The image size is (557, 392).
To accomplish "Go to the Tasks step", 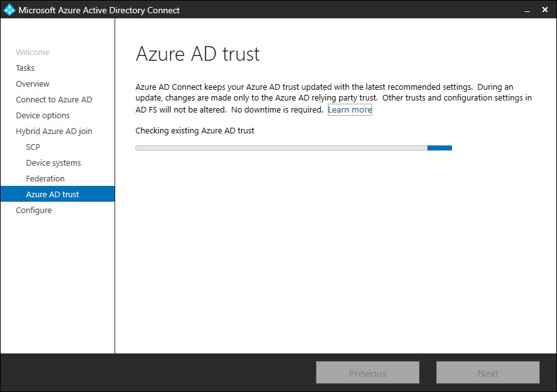I will (x=25, y=68).
